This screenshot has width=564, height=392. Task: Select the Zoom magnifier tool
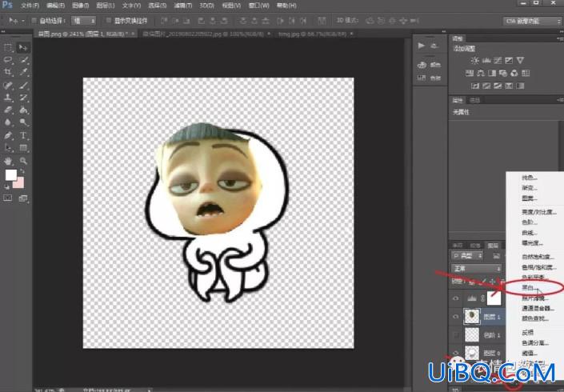(x=23, y=161)
